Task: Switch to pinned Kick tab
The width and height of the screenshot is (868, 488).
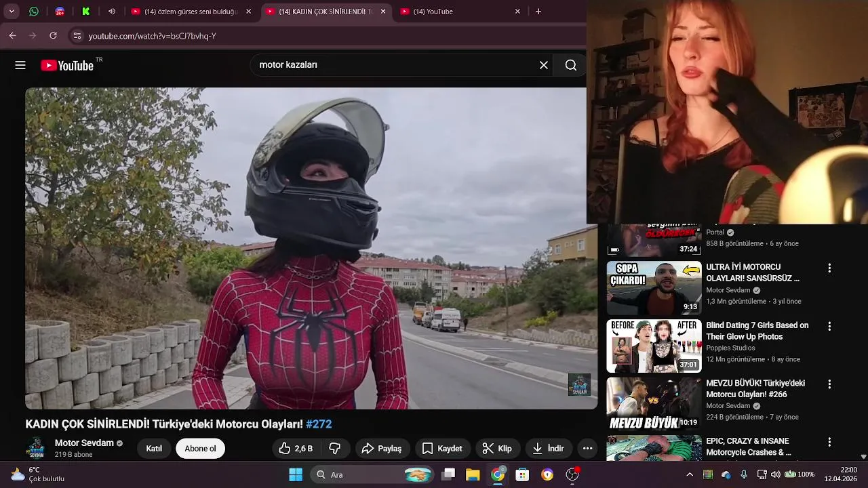Action: (86, 12)
